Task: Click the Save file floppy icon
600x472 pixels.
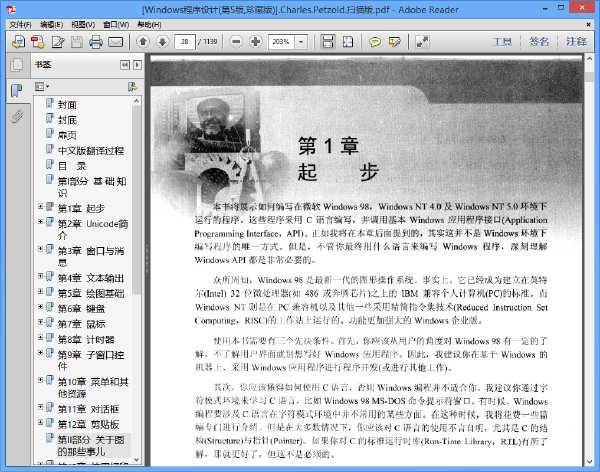Action: coord(77,42)
